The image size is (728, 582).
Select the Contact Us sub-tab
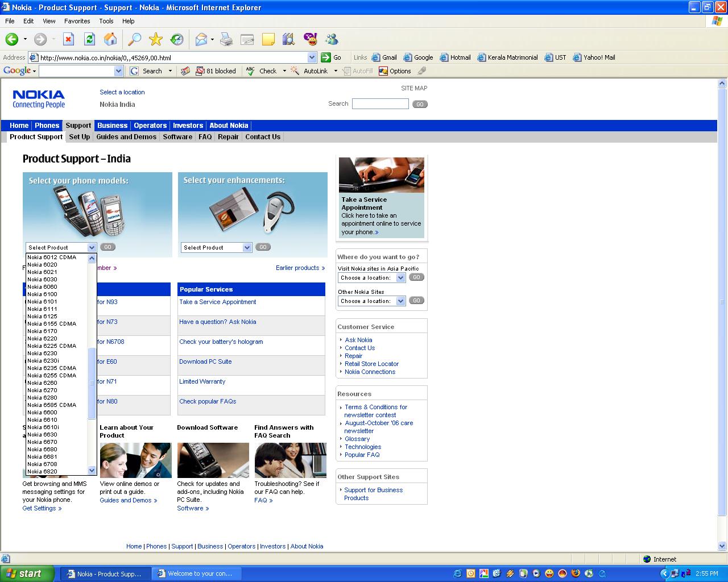click(x=263, y=137)
